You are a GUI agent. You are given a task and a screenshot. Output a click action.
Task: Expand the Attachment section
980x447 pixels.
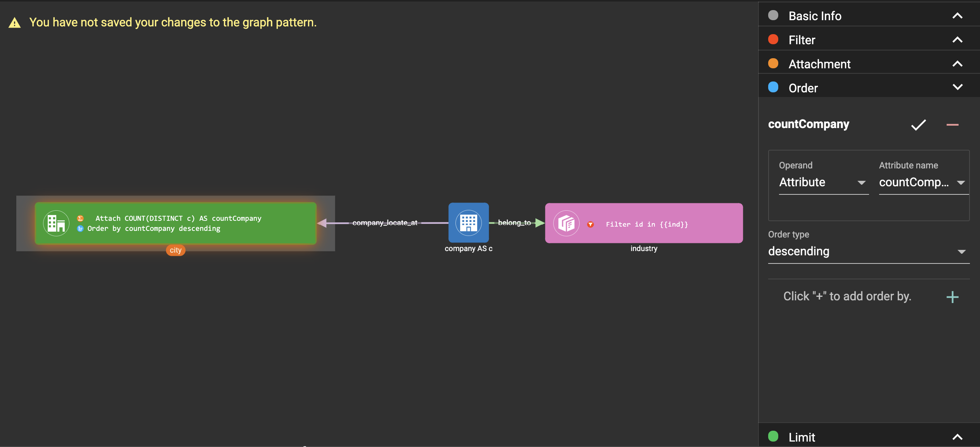957,64
